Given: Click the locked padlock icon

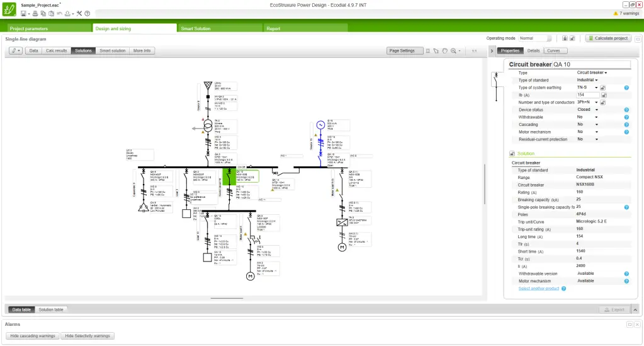Looking at the screenshot, I should click(x=565, y=38).
